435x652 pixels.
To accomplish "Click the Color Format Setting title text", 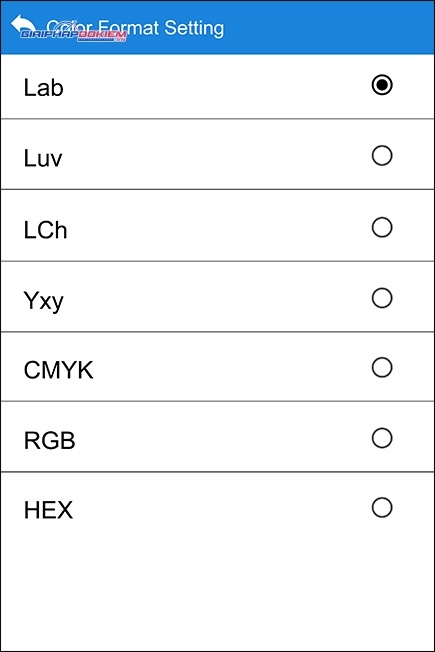I will click(x=135, y=28).
